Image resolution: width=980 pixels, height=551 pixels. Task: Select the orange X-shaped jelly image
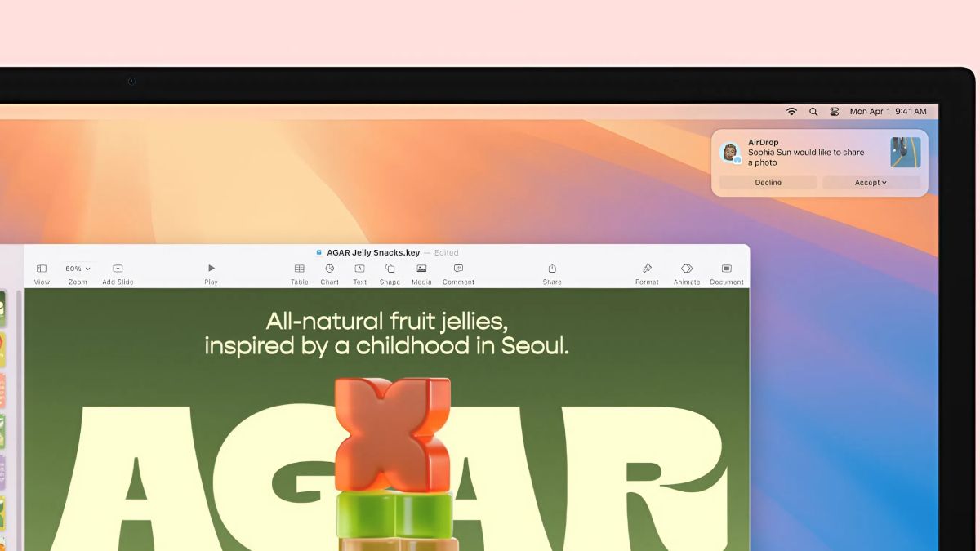[393, 433]
